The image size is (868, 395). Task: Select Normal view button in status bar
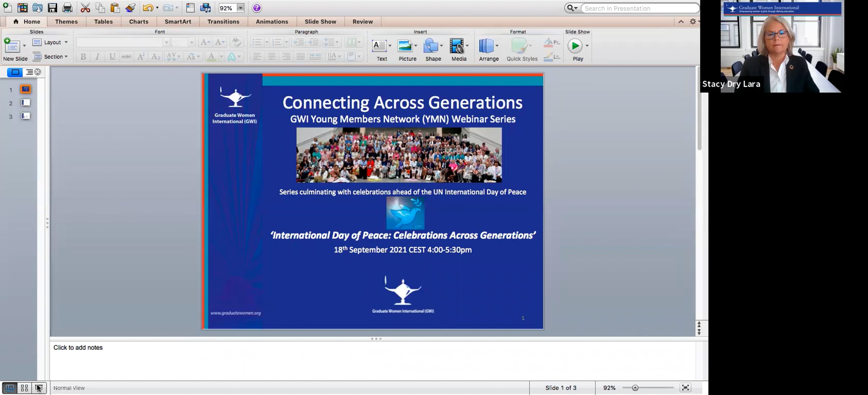(x=10, y=388)
